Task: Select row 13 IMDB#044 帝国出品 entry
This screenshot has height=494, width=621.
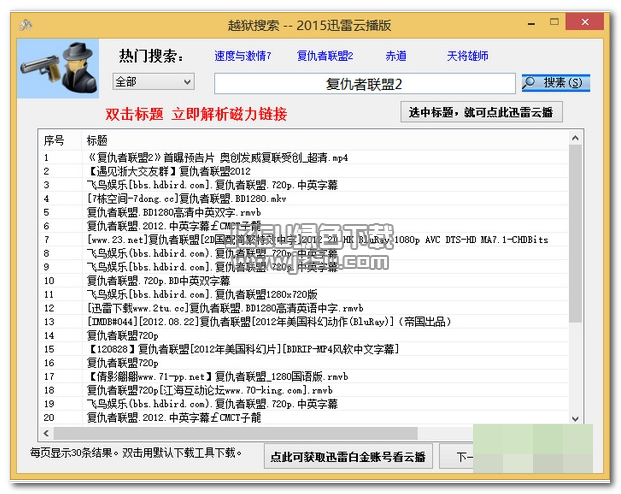Action: (304, 322)
